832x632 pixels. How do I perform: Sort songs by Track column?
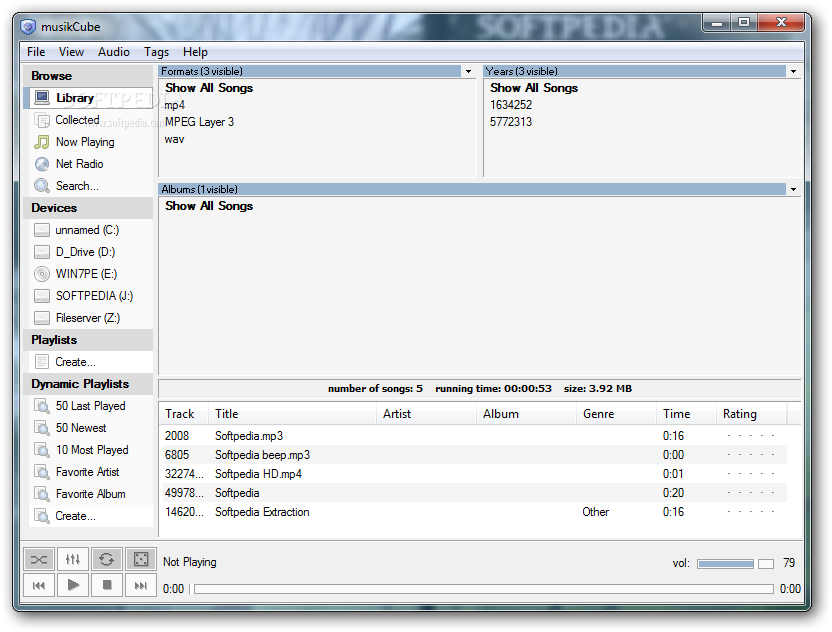coord(184,414)
